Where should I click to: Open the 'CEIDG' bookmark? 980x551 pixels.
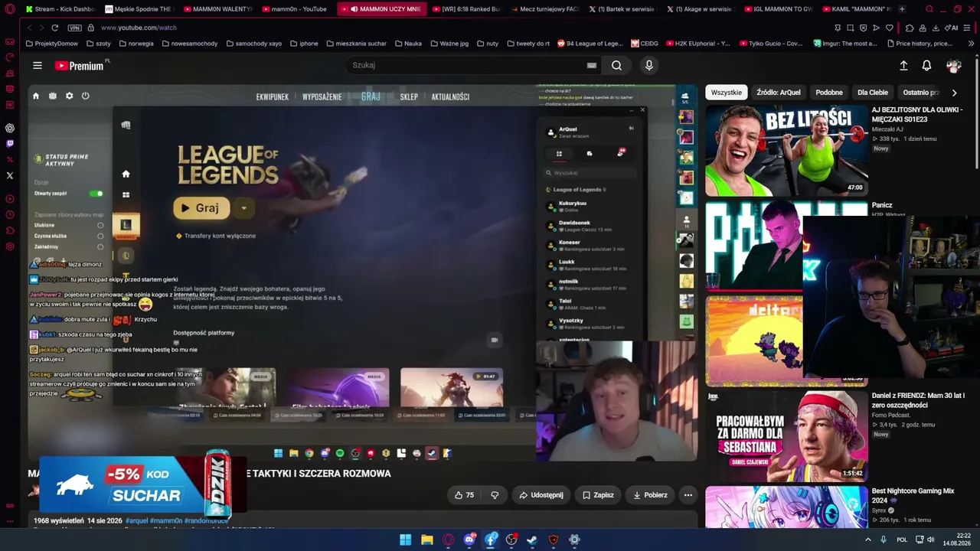[x=643, y=44]
